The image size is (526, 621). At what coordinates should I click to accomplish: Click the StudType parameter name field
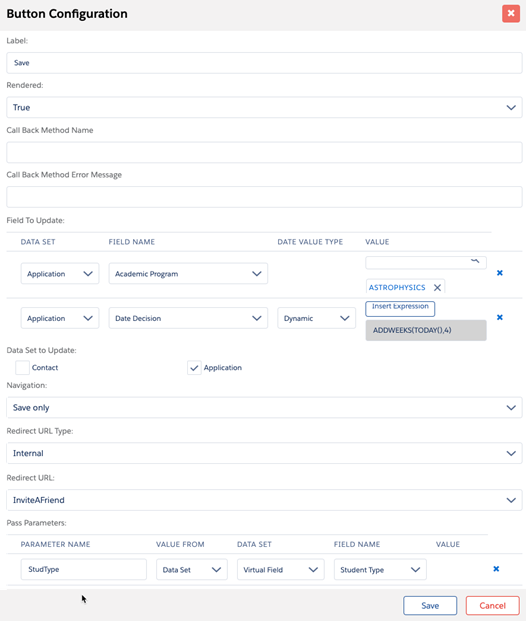tap(84, 570)
